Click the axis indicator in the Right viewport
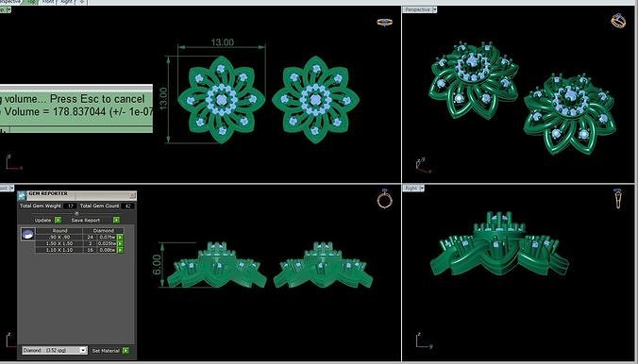This screenshot has height=364, width=638. click(x=424, y=340)
